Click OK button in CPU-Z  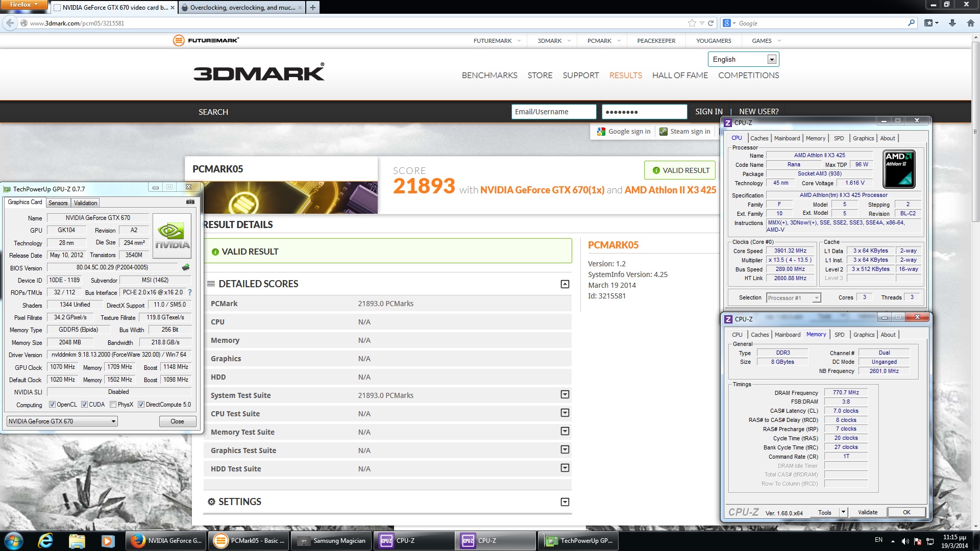tap(906, 512)
